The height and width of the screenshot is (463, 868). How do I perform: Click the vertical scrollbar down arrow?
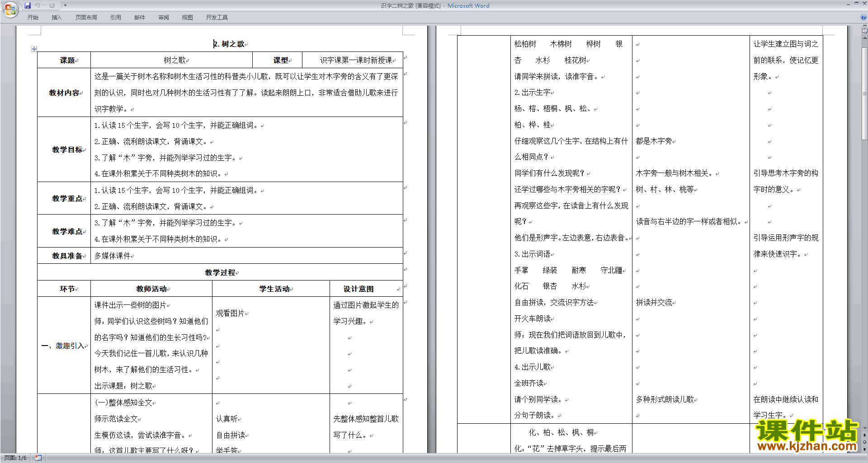[864, 428]
